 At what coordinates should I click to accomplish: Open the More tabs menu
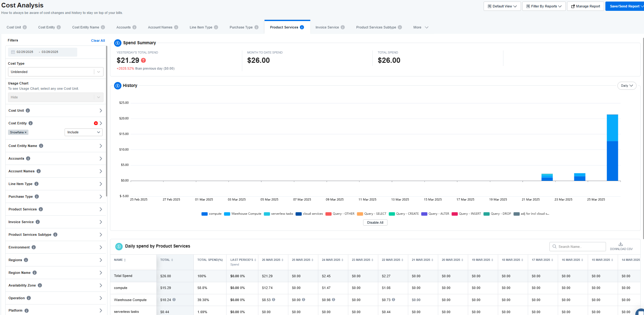421,27
